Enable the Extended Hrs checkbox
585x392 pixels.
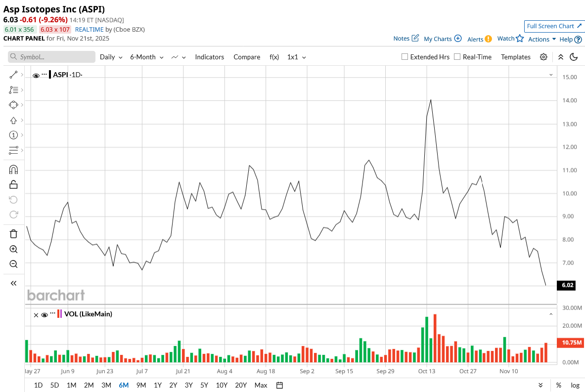coord(405,57)
